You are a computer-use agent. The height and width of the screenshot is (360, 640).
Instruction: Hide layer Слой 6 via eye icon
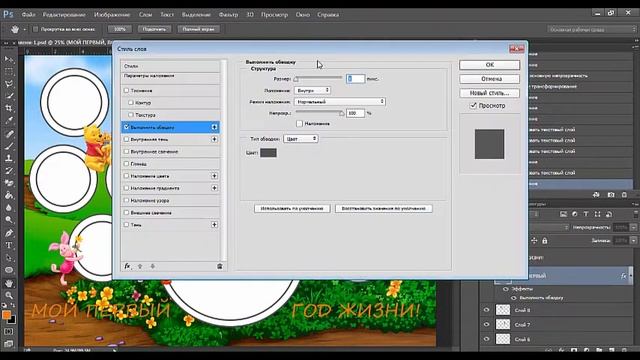click(x=486, y=339)
